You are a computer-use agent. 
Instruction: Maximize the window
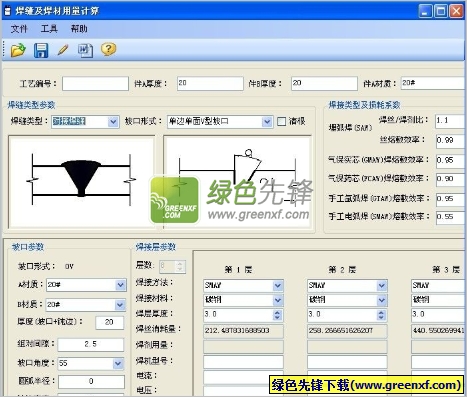[x=441, y=11]
